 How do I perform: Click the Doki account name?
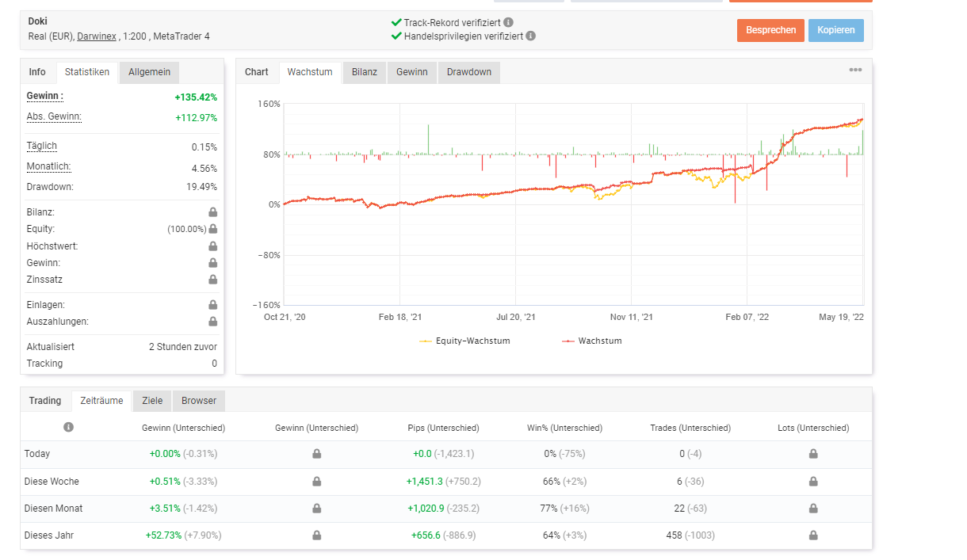(x=37, y=21)
